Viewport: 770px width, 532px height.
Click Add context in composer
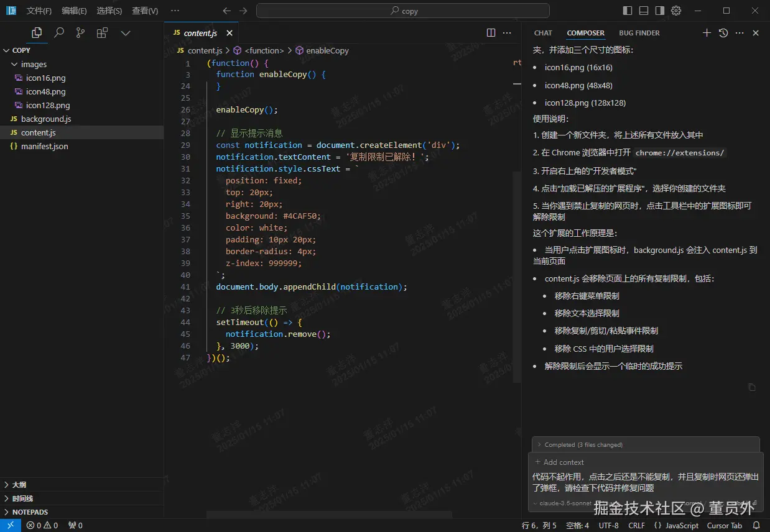coord(560,462)
